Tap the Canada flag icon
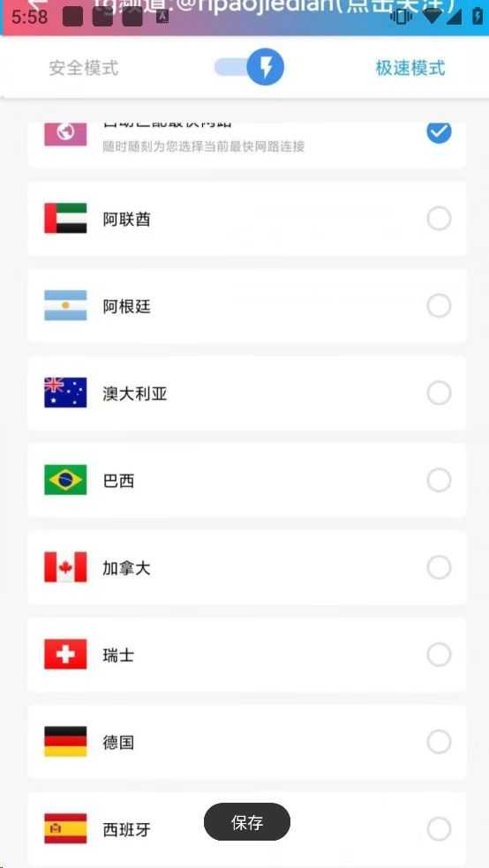Image resolution: width=489 pixels, height=868 pixels. [65, 567]
